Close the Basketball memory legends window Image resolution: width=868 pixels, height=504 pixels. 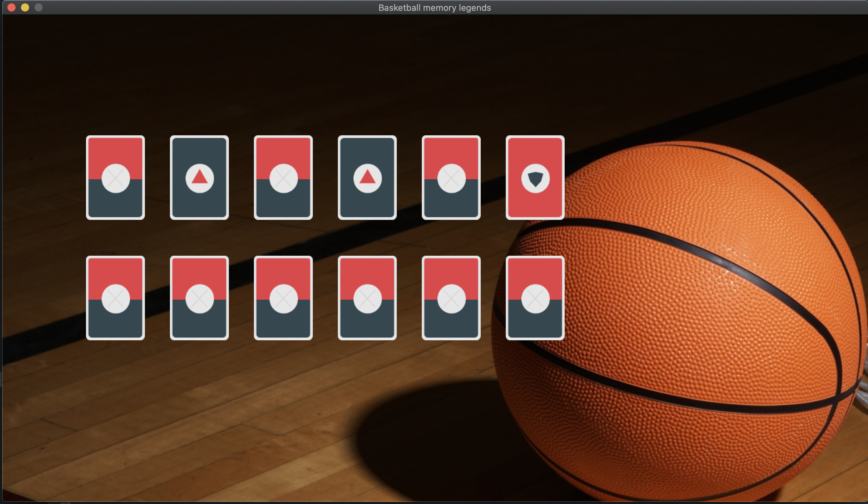(12, 7)
